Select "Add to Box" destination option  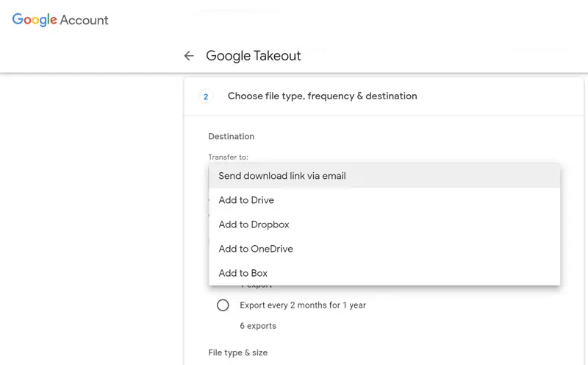coord(243,273)
